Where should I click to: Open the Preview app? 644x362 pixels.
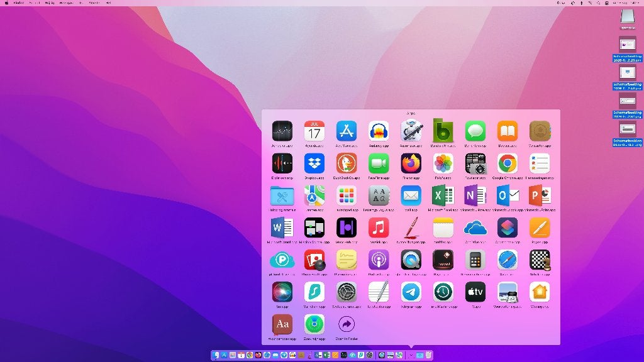tap(508, 292)
